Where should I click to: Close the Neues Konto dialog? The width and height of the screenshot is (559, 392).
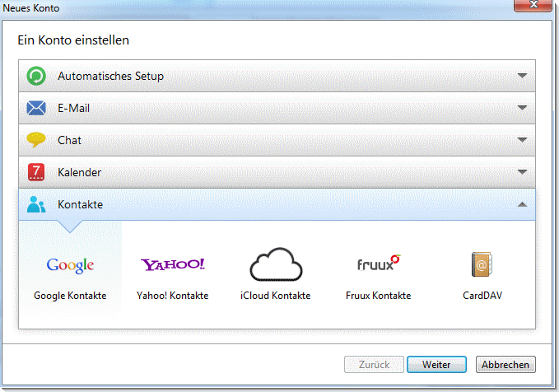click(x=533, y=5)
